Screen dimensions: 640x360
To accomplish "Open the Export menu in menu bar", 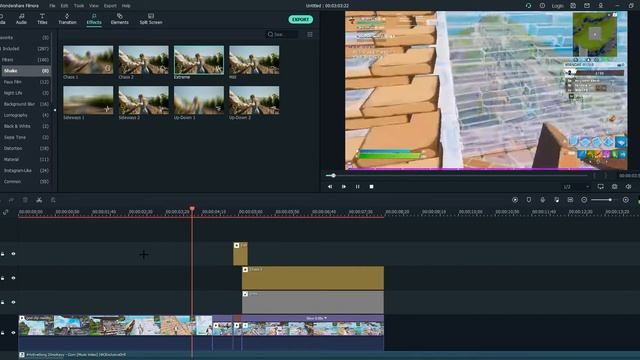I will click(110, 6).
